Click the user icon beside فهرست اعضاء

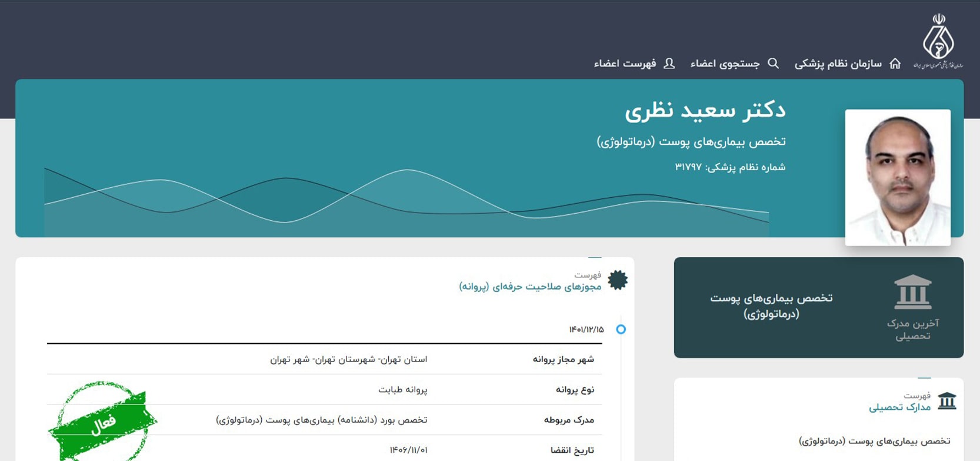pos(669,63)
